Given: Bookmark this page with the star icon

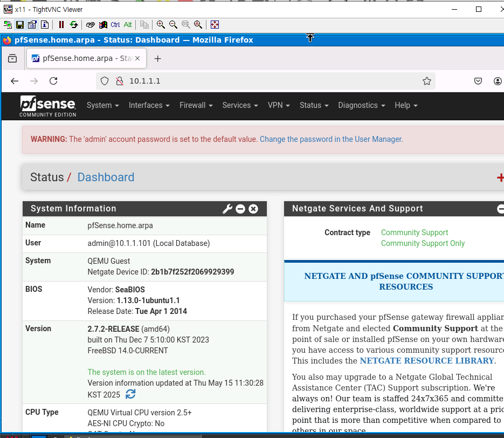Looking at the screenshot, I should click(x=427, y=81).
